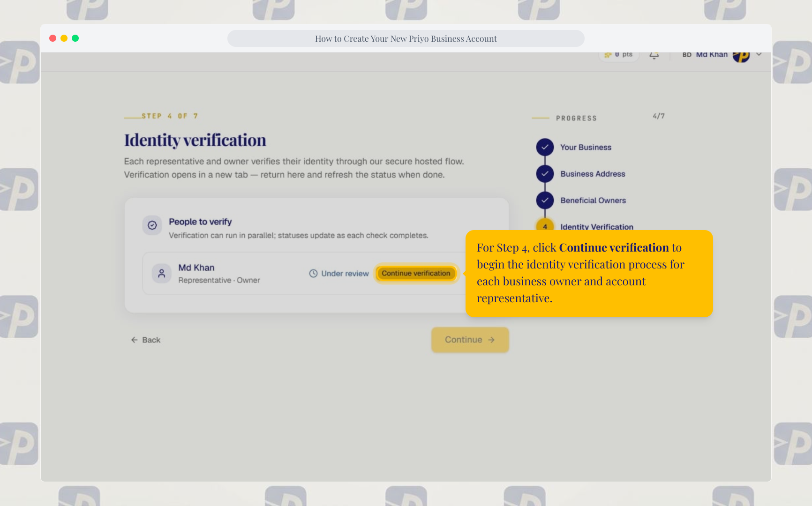Click the Representative · Owner label

pyautogui.click(x=219, y=280)
